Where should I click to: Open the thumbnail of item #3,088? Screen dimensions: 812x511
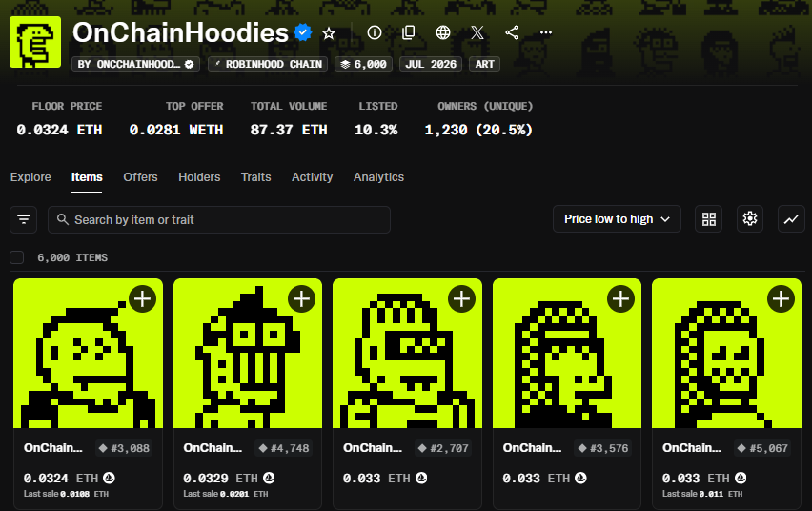coord(88,354)
